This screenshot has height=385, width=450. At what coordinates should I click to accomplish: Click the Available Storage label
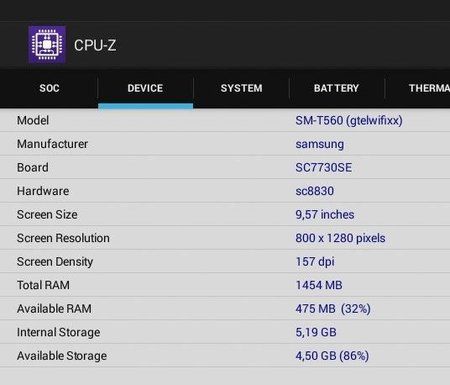62,356
